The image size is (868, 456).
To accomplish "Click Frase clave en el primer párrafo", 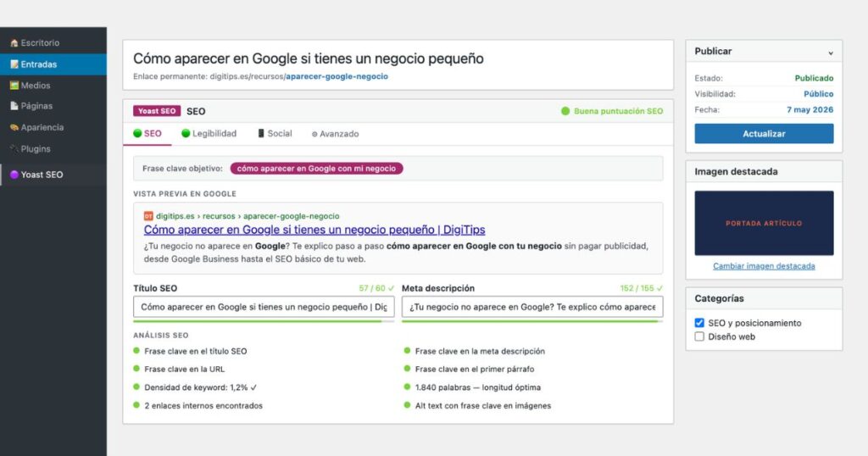I will coord(475,369).
